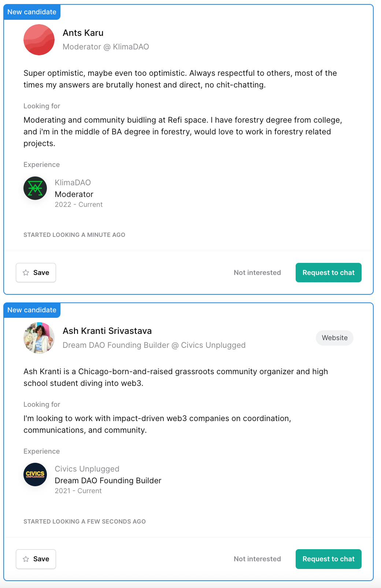Mark Ash Kranti Srivastava as Not interested
This screenshot has width=381, height=588.
pyautogui.click(x=257, y=559)
